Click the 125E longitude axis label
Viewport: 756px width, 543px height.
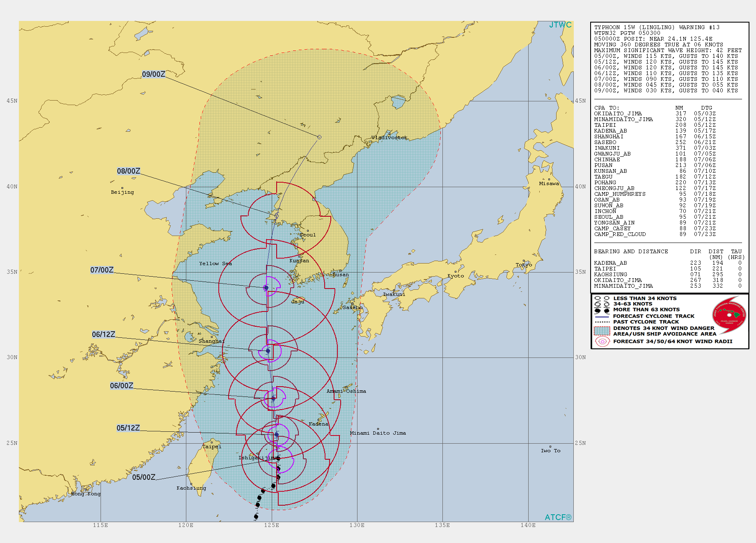pyautogui.click(x=271, y=525)
